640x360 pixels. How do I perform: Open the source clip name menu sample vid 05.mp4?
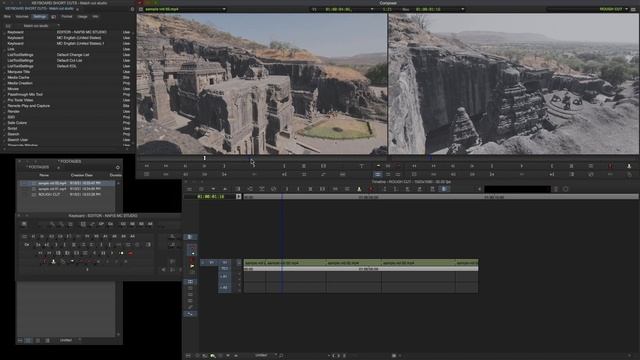click(x=184, y=9)
